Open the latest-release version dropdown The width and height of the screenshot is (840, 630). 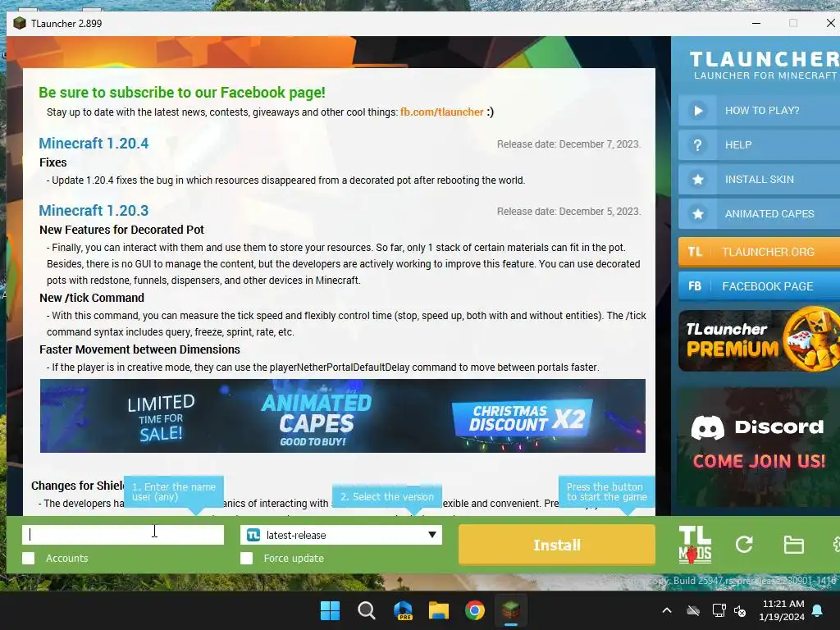pyautogui.click(x=341, y=535)
